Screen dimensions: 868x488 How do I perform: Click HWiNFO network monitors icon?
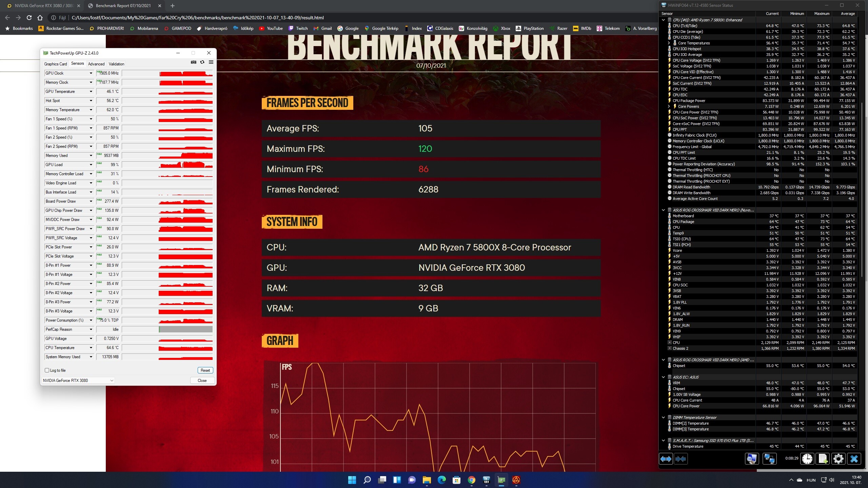(769, 459)
